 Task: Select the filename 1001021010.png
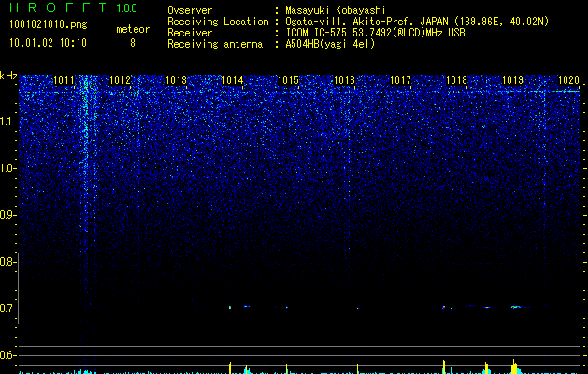pos(49,24)
